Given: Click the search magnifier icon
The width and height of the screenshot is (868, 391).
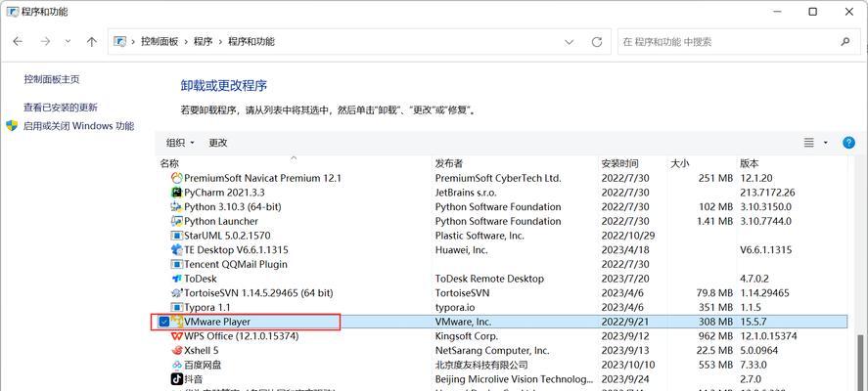Looking at the screenshot, I should [x=845, y=41].
